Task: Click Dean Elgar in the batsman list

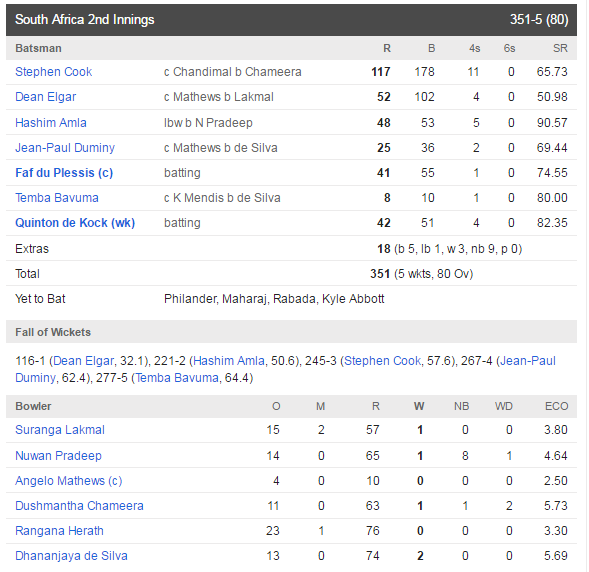Action: [45, 97]
